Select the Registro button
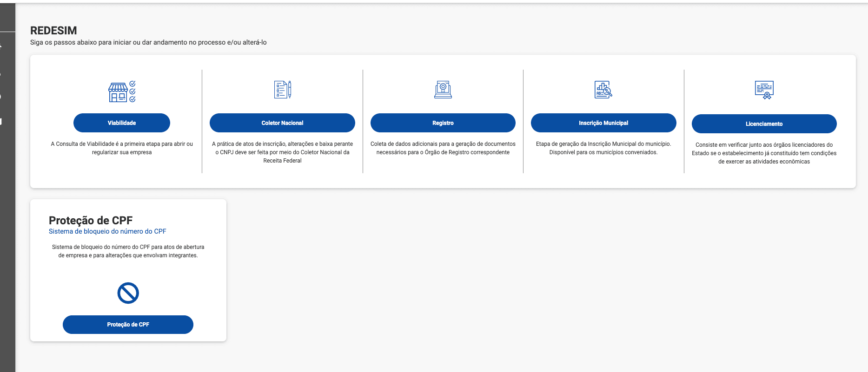Image resolution: width=868 pixels, height=372 pixels. click(x=443, y=123)
